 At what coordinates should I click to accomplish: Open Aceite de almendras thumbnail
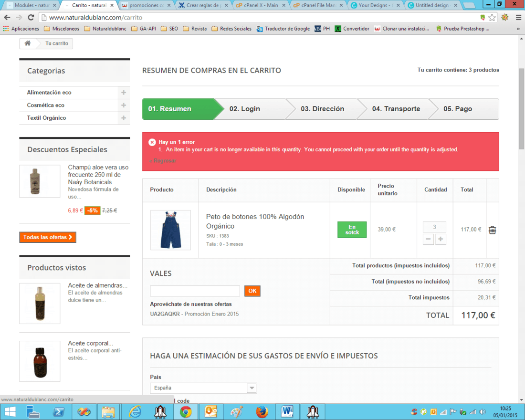tap(40, 304)
